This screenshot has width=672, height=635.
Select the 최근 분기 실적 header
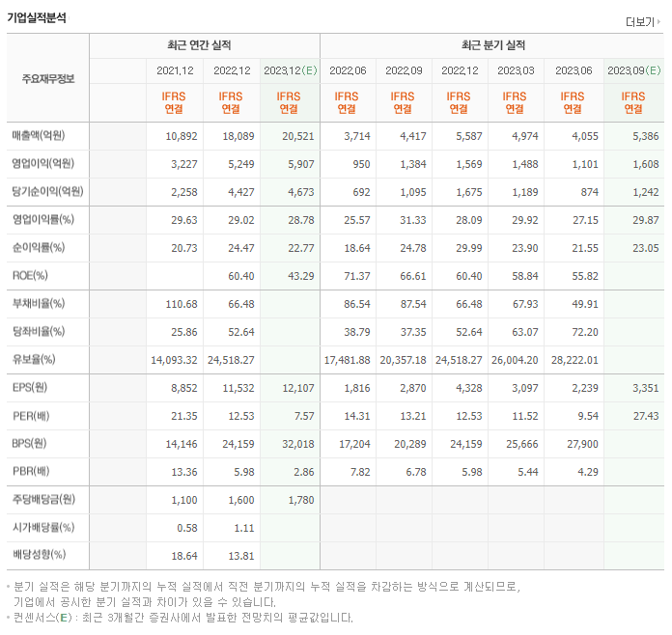coord(492,45)
